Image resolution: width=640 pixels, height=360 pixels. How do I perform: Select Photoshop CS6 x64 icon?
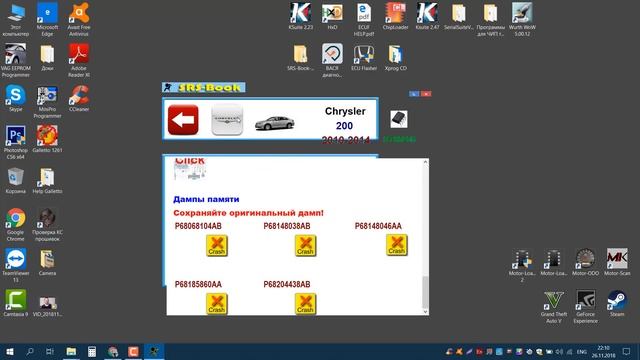[16, 142]
